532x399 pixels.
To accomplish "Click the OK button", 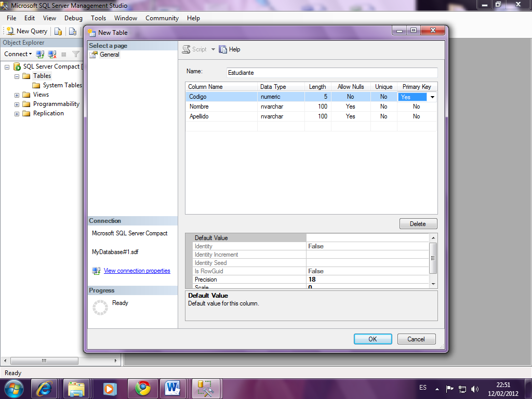I will pyautogui.click(x=373, y=339).
